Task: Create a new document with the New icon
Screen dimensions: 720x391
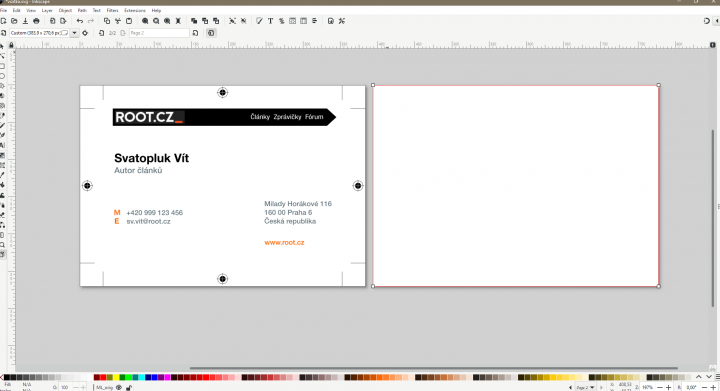Action: (x=3, y=21)
